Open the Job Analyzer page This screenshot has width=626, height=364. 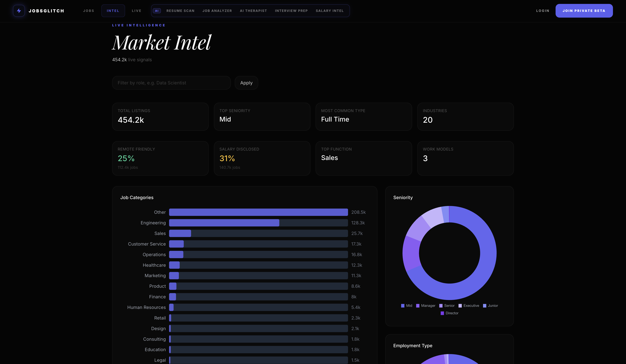pos(217,11)
